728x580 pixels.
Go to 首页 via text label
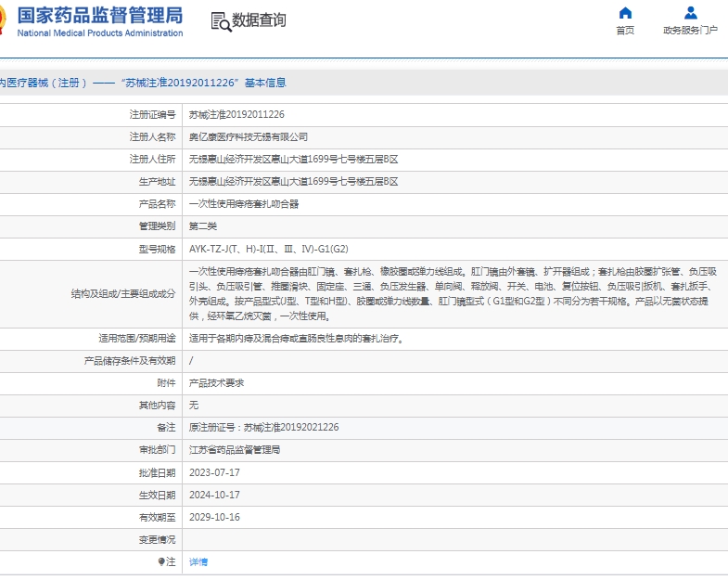point(625,31)
